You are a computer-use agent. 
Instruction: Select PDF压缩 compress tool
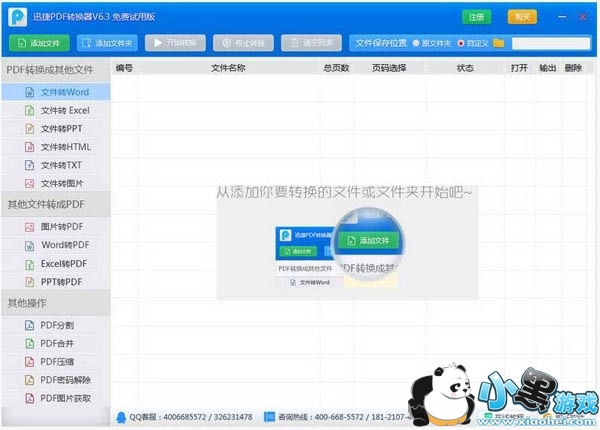[56, 362]
